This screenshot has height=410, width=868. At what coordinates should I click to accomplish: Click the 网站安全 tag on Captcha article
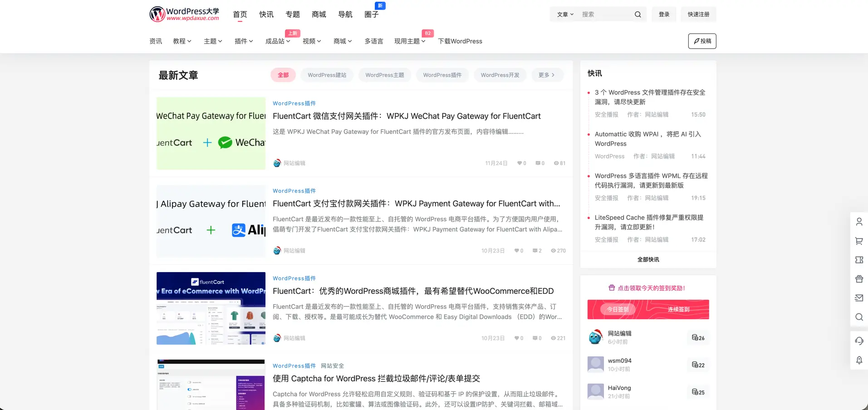coord(332,366)
